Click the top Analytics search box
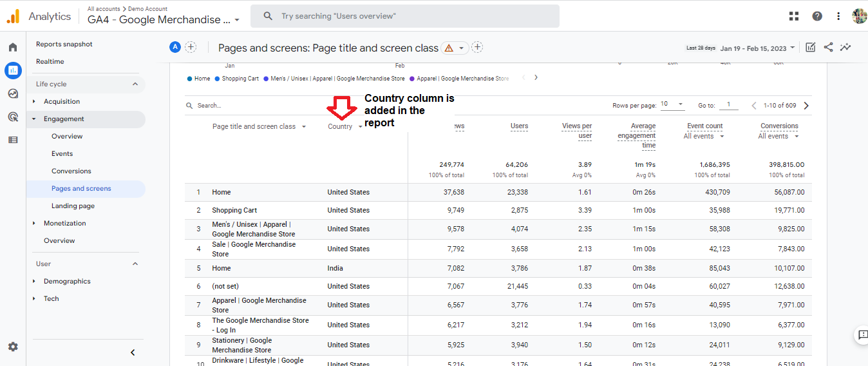 coord(405,16)
